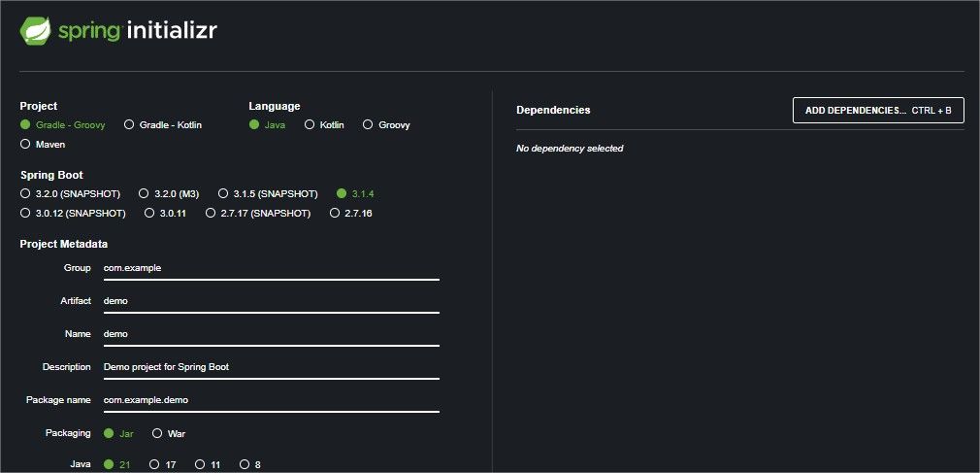Choose Spring Boot 3.0.11 version

165,214
